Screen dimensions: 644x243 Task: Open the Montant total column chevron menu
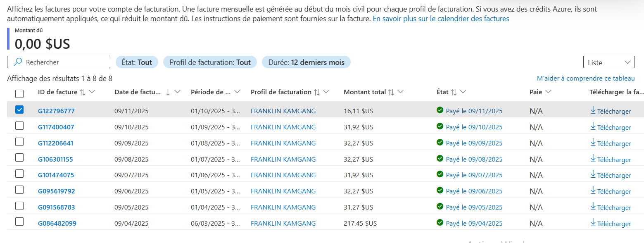click(400, 92)
